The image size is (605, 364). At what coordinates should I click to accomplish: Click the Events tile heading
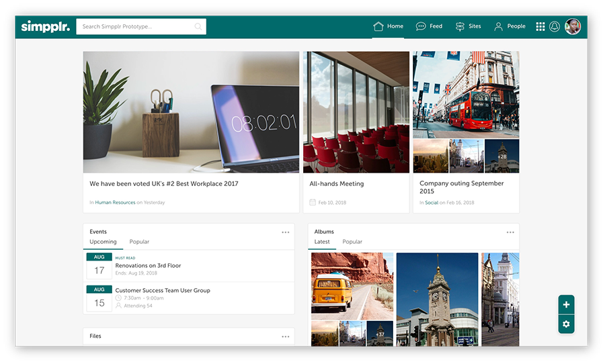(x=98, y=232)
